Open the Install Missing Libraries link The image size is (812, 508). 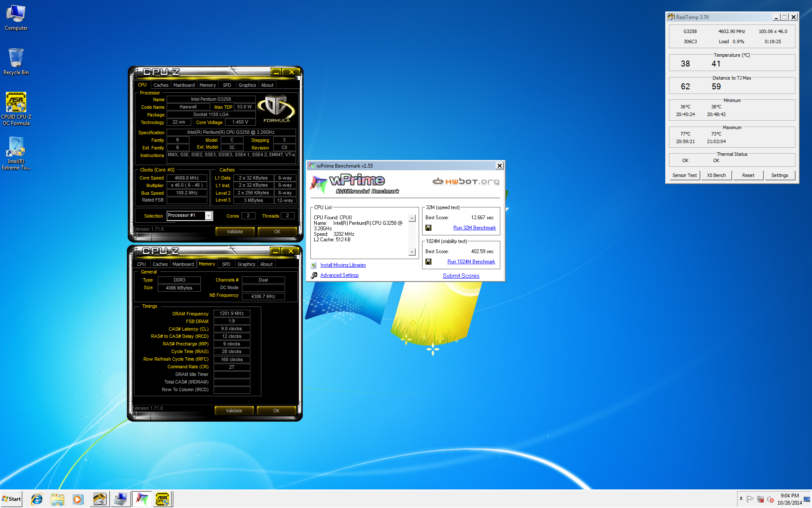click(x=343, y=265)
